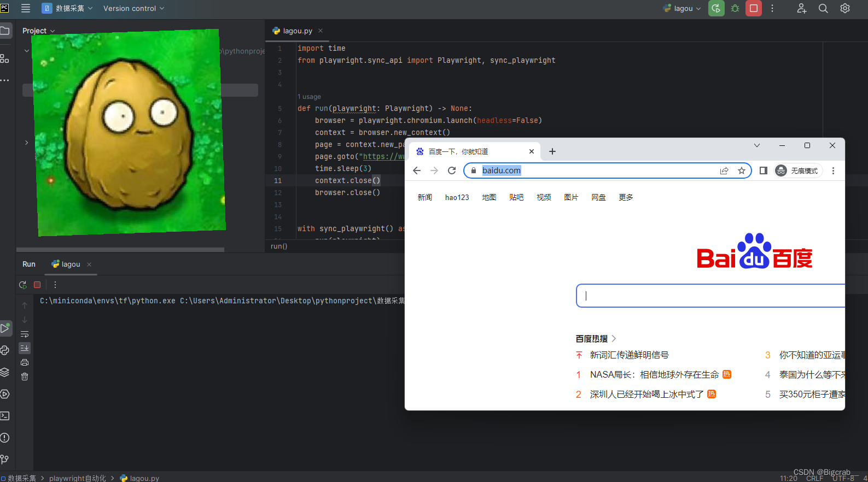
Task: Stop the running program with red stop button
Action: coord(754,8)
